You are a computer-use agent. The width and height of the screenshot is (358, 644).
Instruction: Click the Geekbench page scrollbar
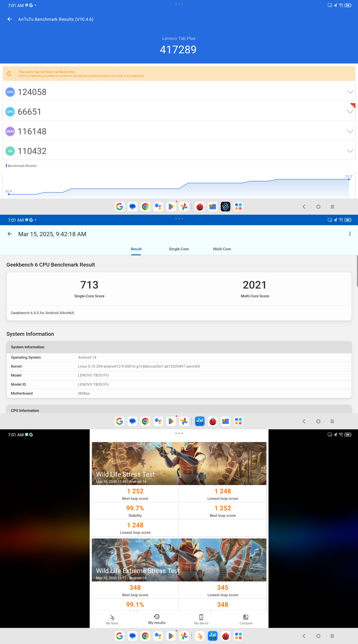[x=357, y=271]
